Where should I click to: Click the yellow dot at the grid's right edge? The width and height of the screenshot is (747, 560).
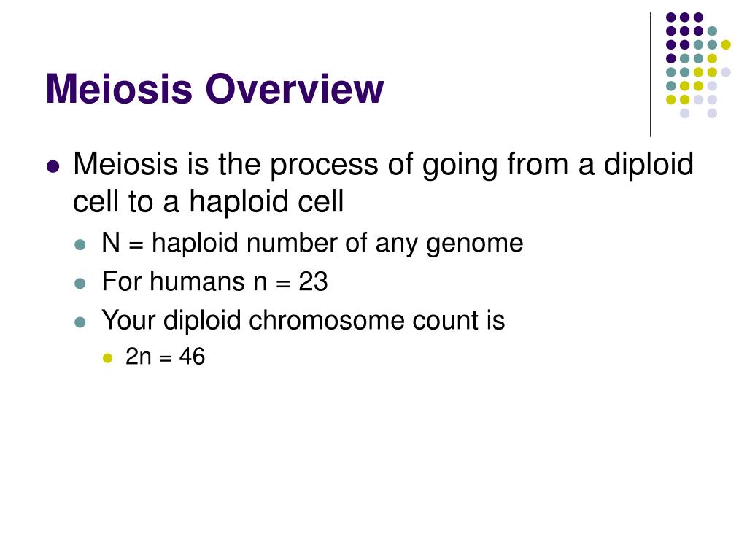coord(726,44)
